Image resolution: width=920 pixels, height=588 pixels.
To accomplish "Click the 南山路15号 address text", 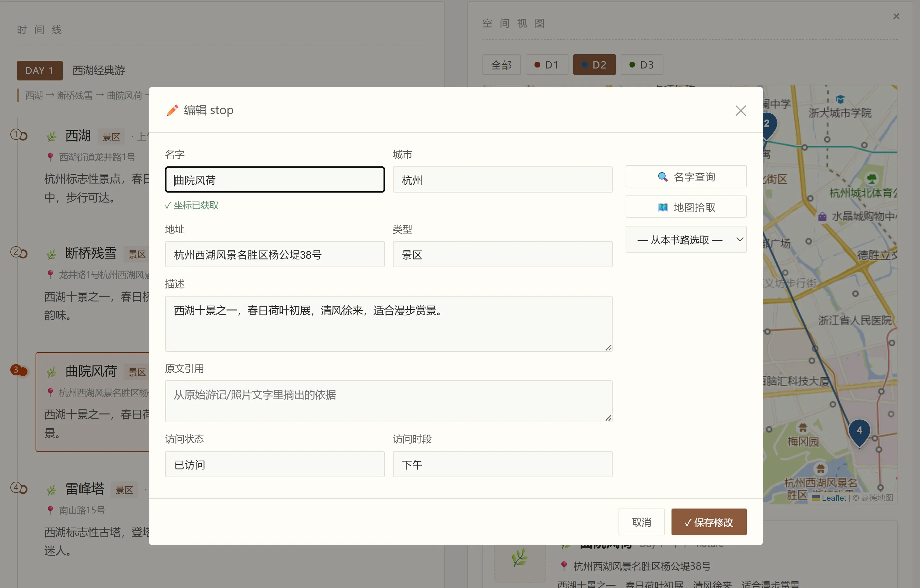I will pyautogui.click(x=82, y=510).
